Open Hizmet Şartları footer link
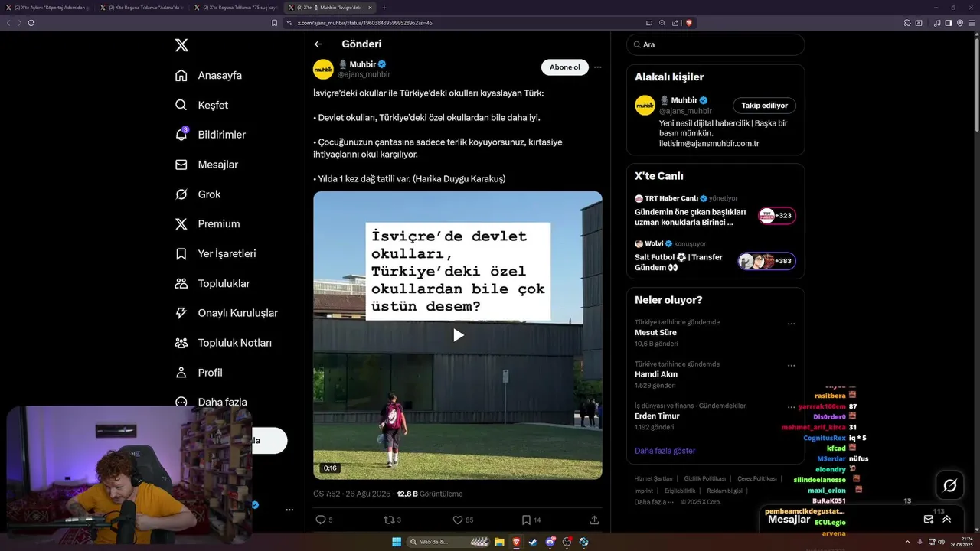The height and width of the screenshot is (551, 980). (x=653, y=478)
